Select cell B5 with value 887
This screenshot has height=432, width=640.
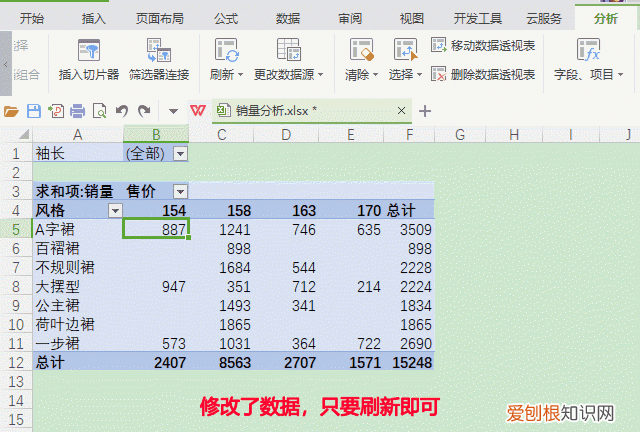click(156, 229)
